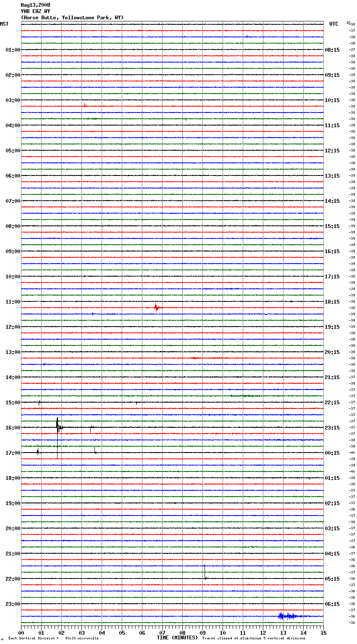Screen dimensions: 357x644
Task: Click the MST axis header
Action: click(x=4, y=24)
